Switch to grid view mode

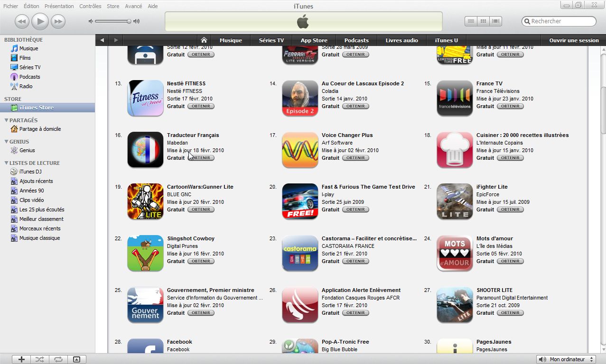[483, 21]
